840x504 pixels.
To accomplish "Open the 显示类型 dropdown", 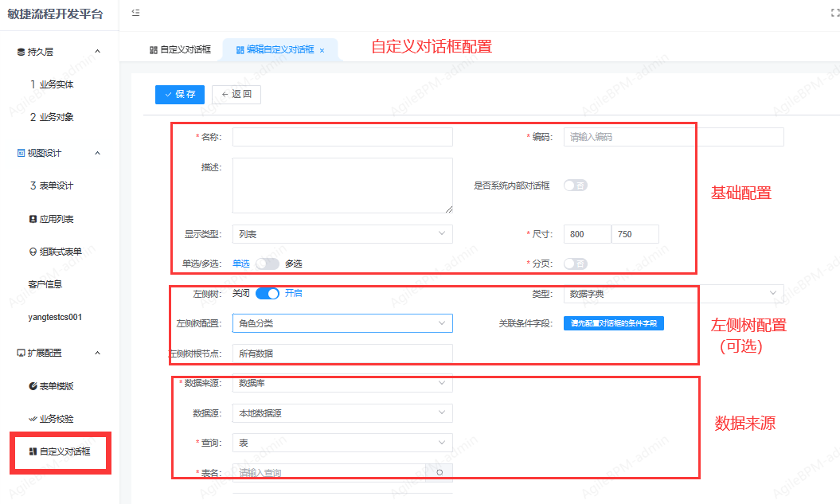I will click(342, 234).
